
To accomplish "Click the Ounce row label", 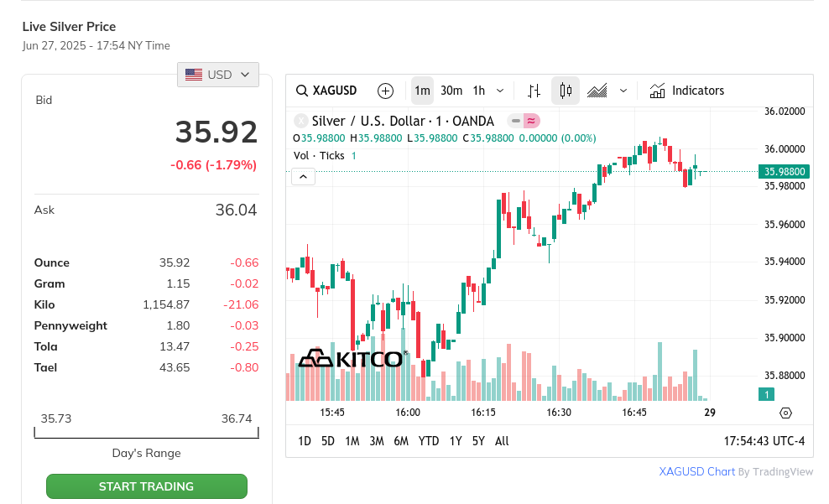I will [x=52, y=263].
